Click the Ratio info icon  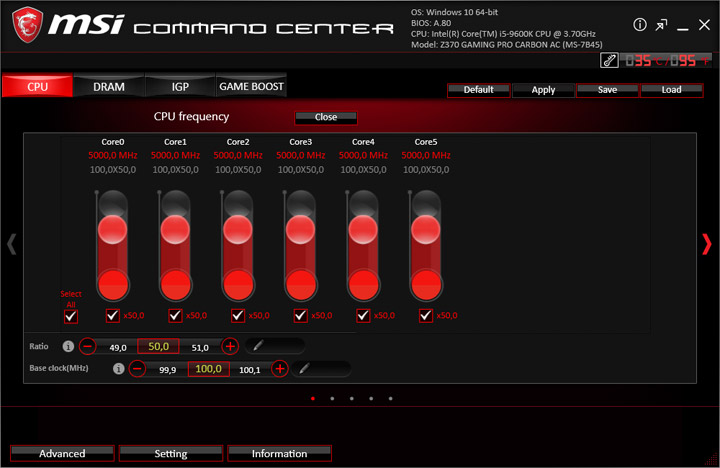(x=68, y=346)
